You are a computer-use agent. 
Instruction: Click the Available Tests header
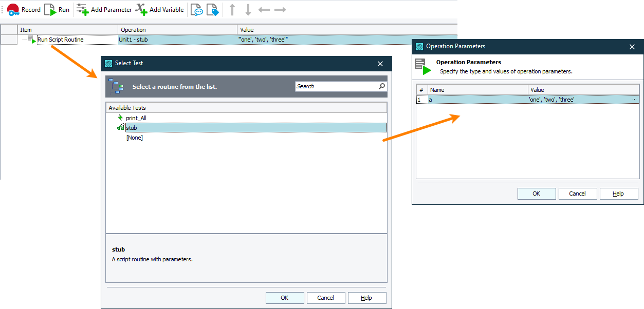pos(246,108)
